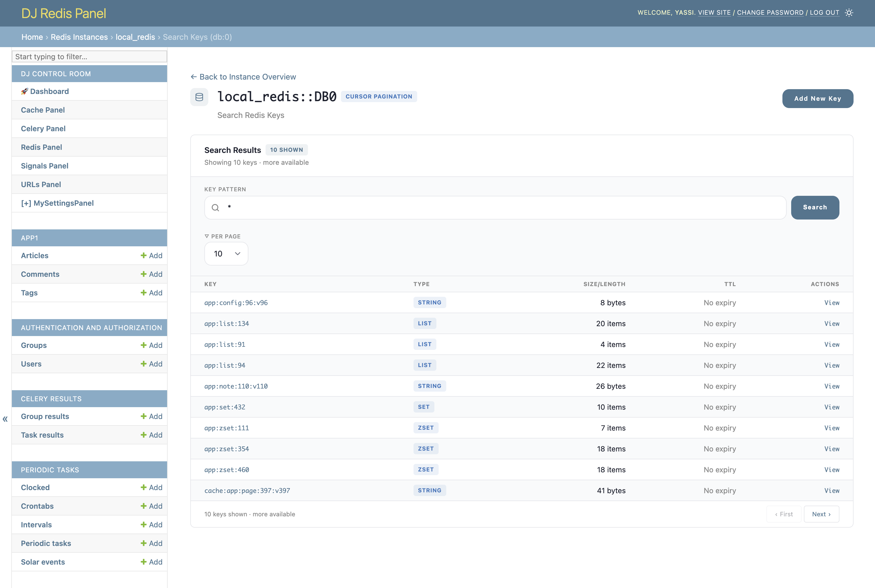View the app:list:91 key

(832, 344)
